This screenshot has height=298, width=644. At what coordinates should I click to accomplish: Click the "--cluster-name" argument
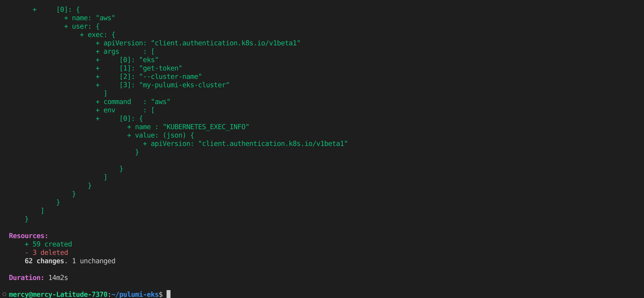coord(170,77)
